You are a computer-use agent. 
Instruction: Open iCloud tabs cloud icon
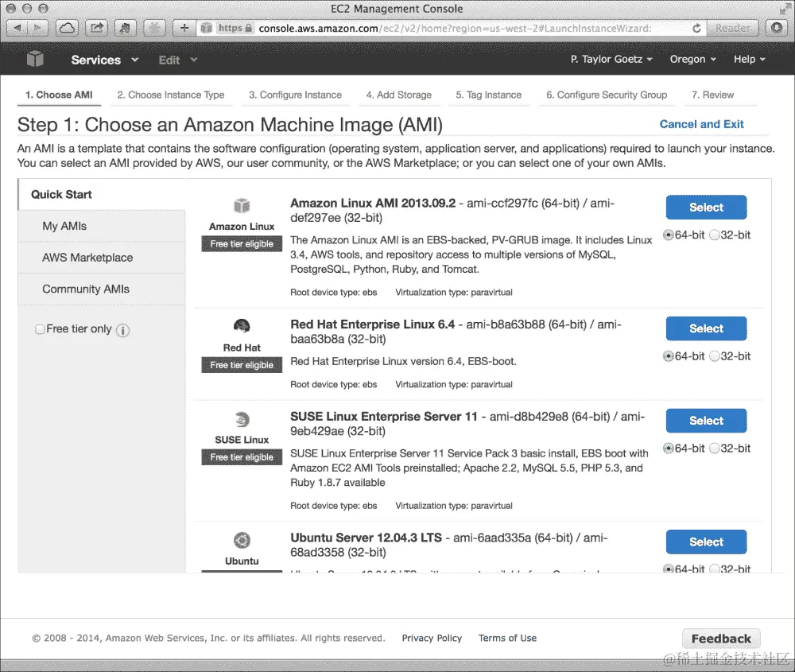click(x=67, y=28)
